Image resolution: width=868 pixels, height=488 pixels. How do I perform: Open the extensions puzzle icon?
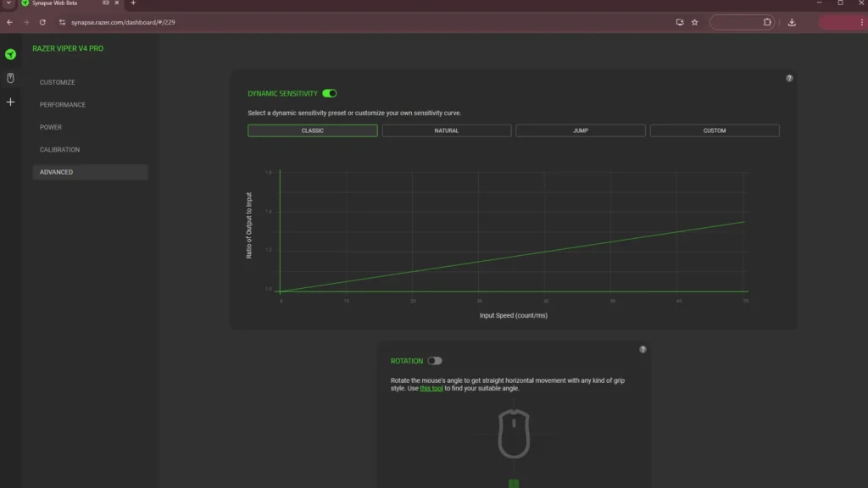(767, 22)
